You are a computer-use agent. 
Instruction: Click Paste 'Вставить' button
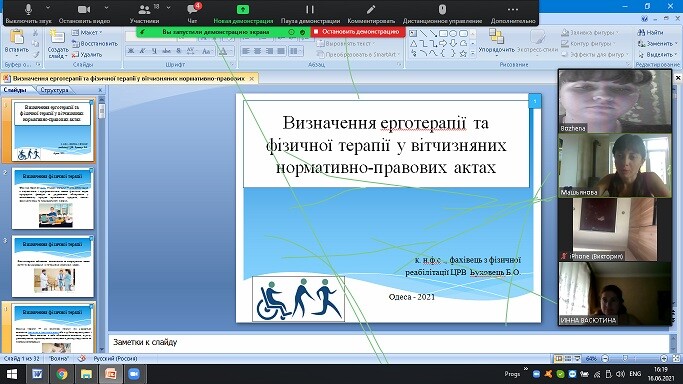coord(17,43)
